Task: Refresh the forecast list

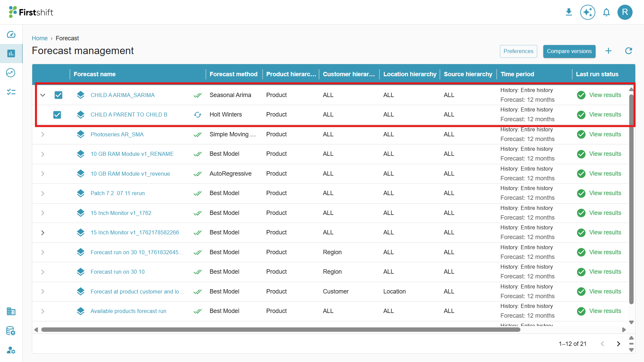Action: (x=629, y=51)
